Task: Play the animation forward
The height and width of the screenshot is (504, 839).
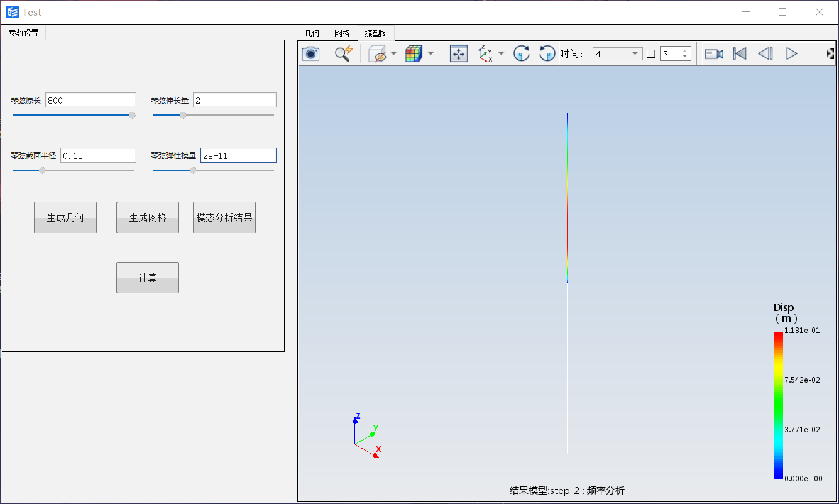Action: (792, 54)
